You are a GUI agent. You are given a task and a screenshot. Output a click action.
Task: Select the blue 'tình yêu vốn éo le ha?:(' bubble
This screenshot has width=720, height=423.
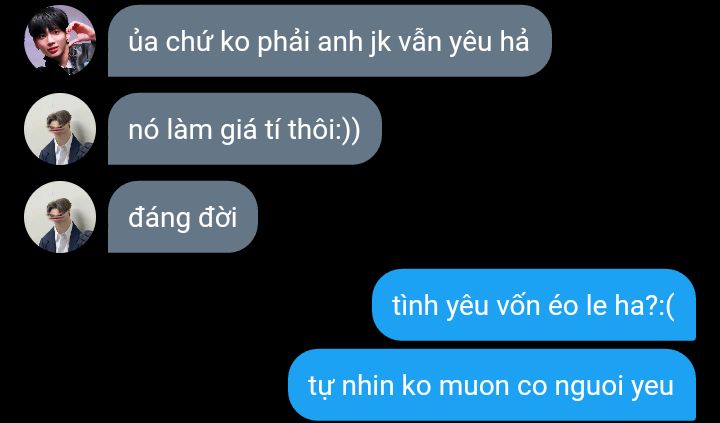coord(534,305)
